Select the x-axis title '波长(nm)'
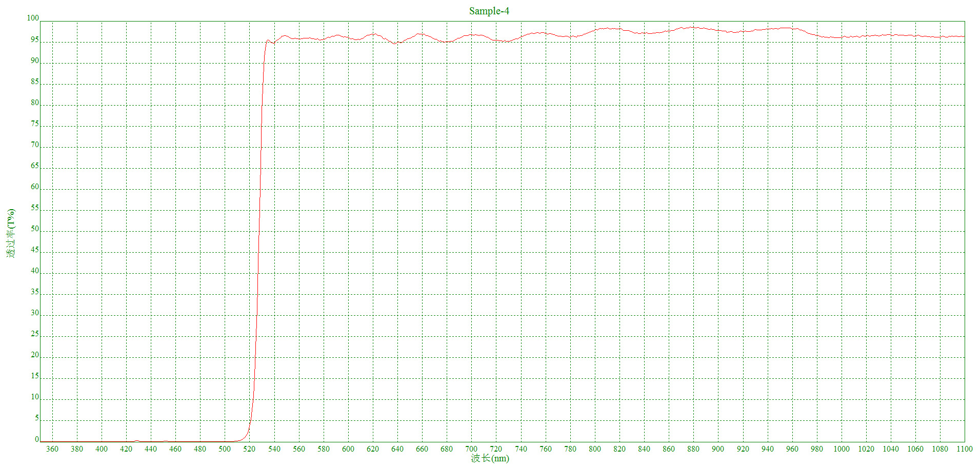 coord(490,458)
